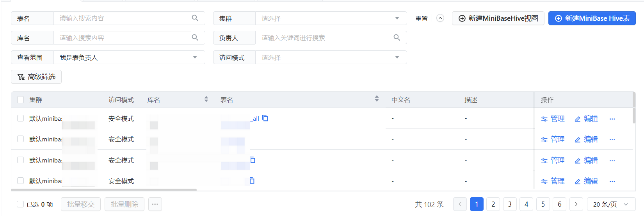This screenshot has height=216, width=644.
Task: Collapse the filter panel with the up-arrow icon
Action: point(440,18)
